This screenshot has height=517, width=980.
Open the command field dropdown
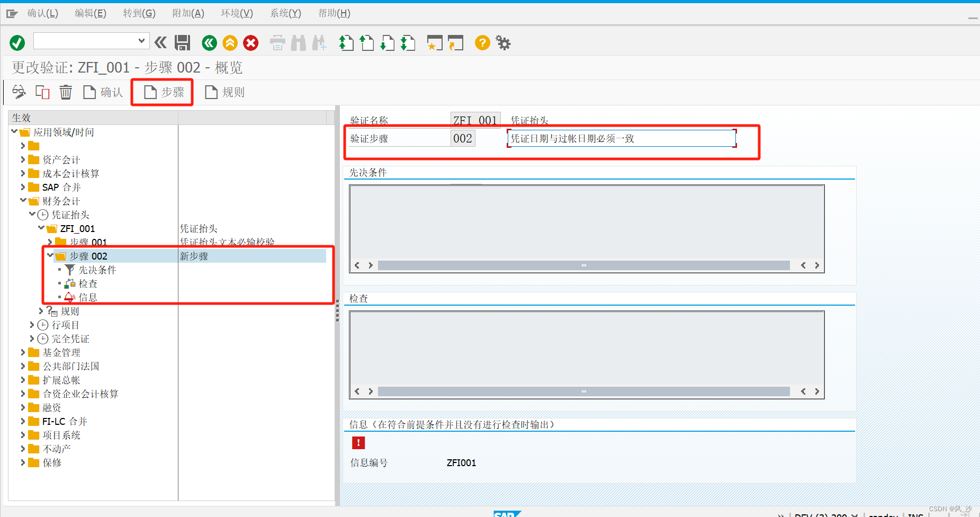point(141,41)
